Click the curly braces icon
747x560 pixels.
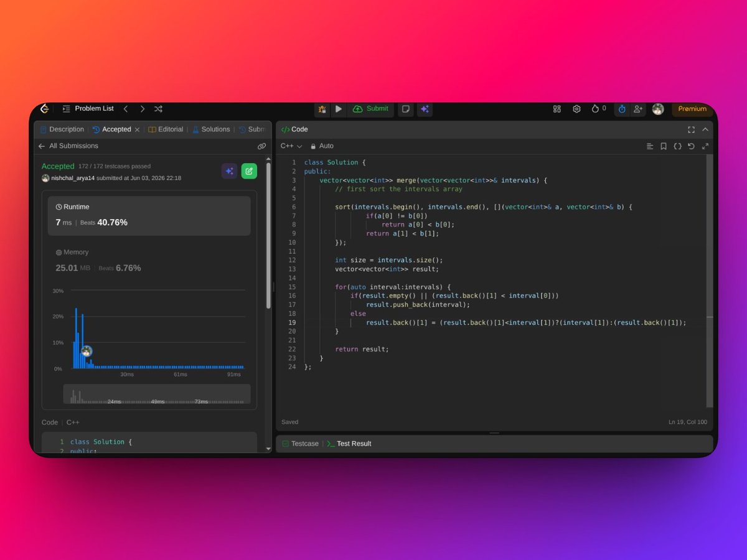tap(677, 146)
